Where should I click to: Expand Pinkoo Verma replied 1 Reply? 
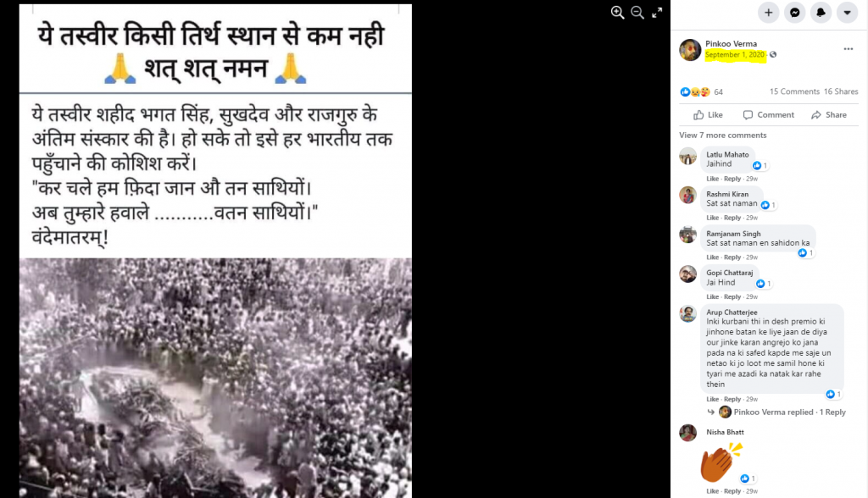[x=782, y=412]
